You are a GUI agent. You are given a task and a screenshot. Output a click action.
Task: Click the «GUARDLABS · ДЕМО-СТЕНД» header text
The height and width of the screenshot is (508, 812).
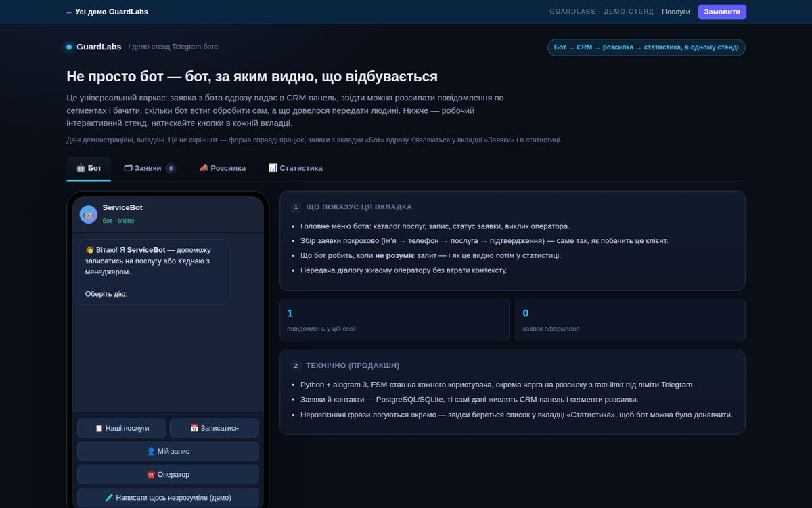(602, 12)
